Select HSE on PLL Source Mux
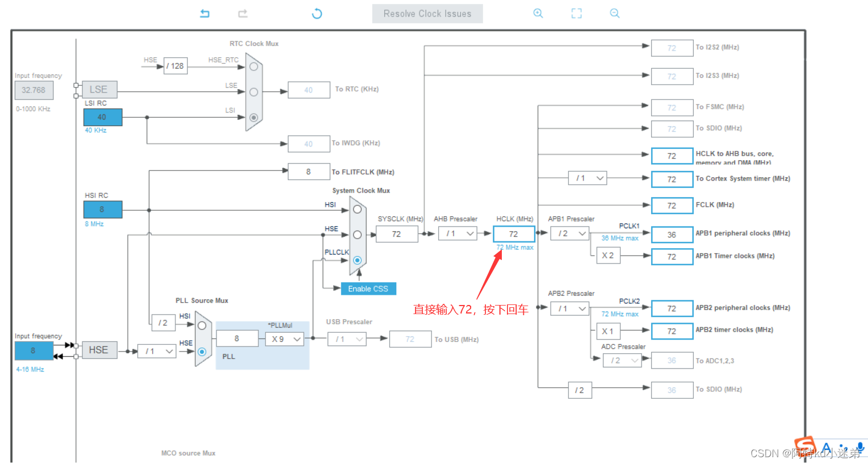Image resolution: width=868 pixels, height=464 pixels. coord(202,352)
